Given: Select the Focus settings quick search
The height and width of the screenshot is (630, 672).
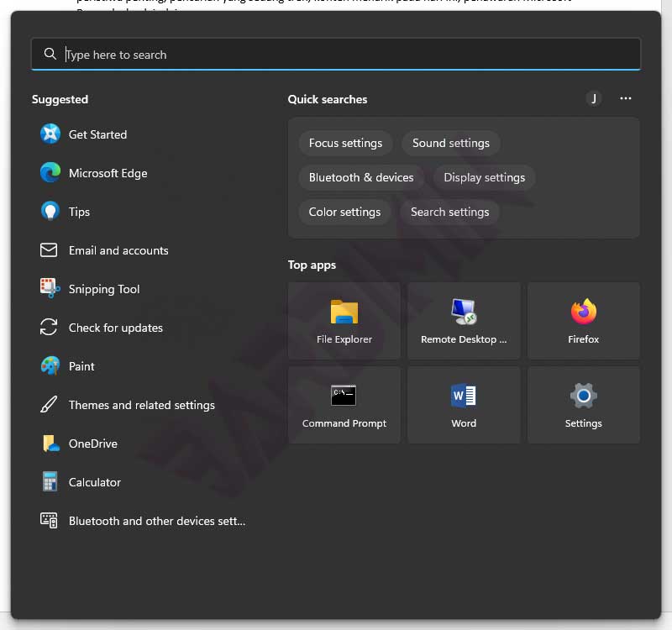Looking at the screenshot, I should (345, 143).
